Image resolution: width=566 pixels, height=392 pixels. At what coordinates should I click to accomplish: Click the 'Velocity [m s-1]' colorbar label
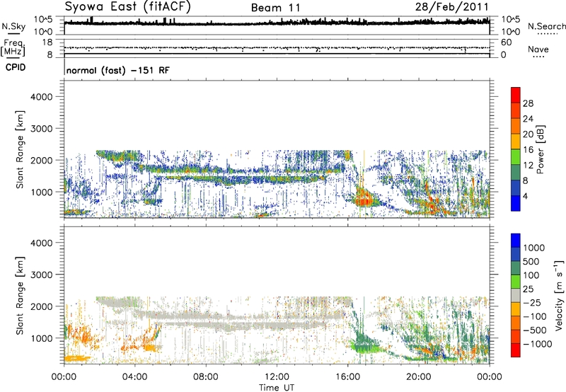(x=559, y=295)
